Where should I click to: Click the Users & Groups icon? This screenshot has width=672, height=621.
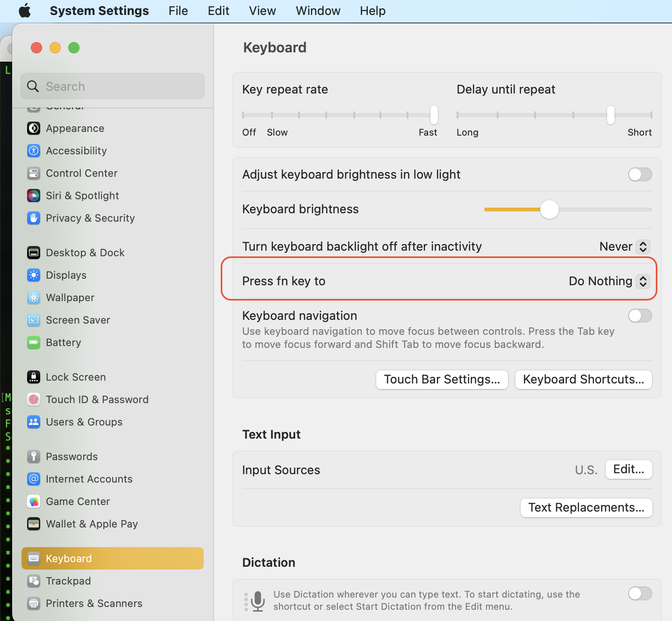point(34,422)
